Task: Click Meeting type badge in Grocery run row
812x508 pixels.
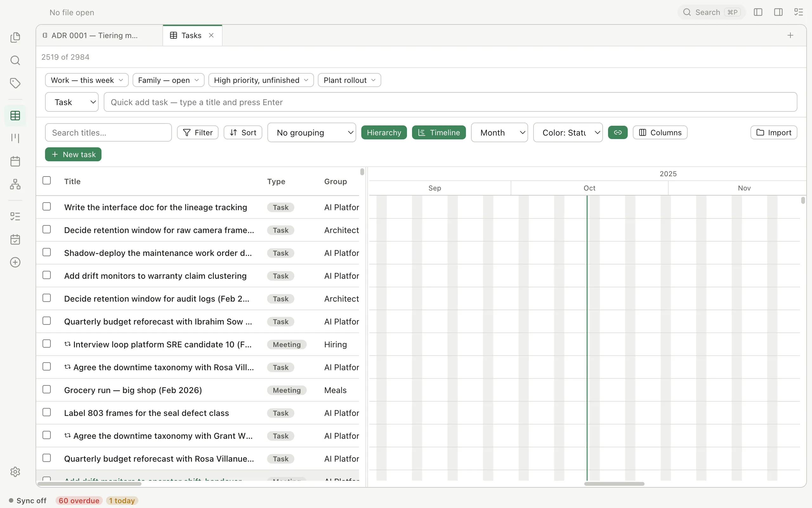Action: click(x=286, y=390)
